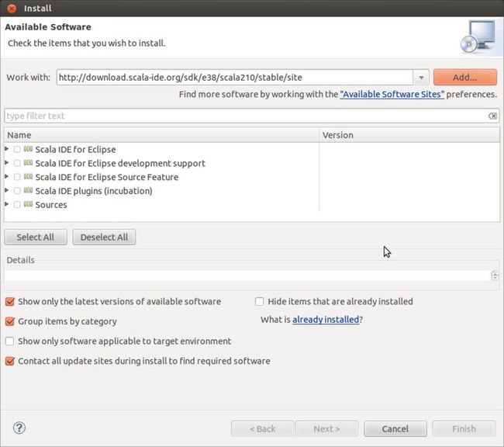
Task: Check Scala IDE plugins (incubation) checkbox
Action: (17, 191)
